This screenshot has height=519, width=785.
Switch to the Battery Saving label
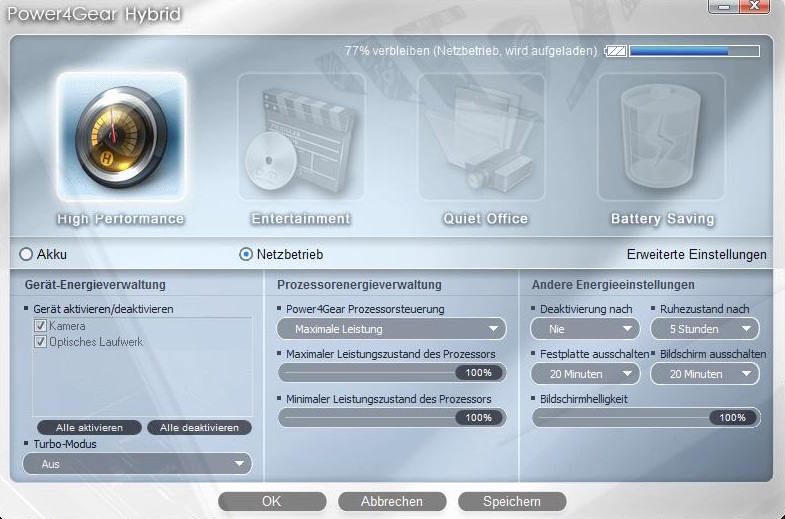[x=662, y=219]
